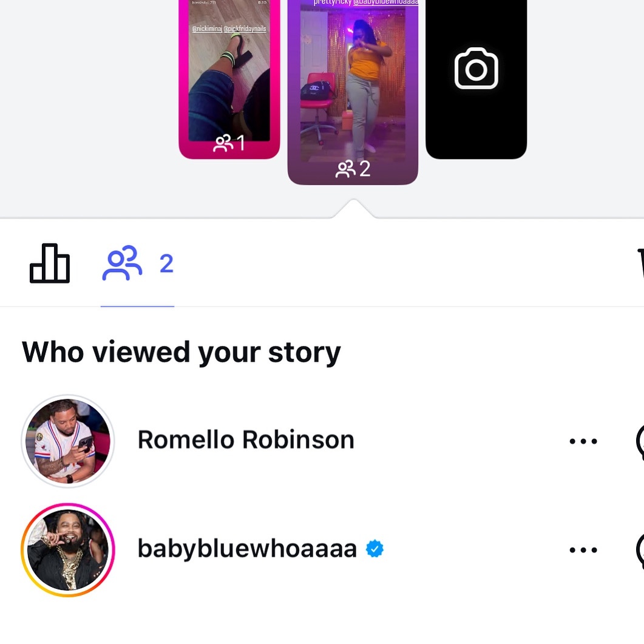Open three-dot options for babybluewhoaaaa
Screen dimensions: 644x644
tap(583, 551)
